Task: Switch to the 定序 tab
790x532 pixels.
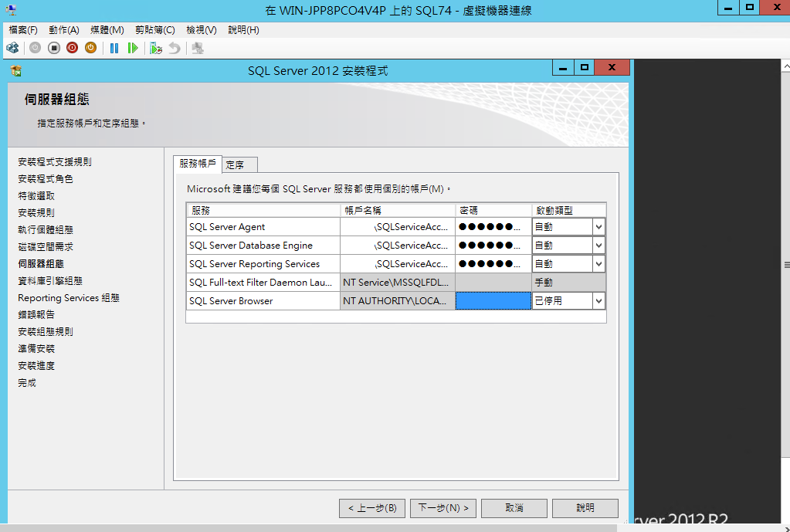Action: point(239,164)
